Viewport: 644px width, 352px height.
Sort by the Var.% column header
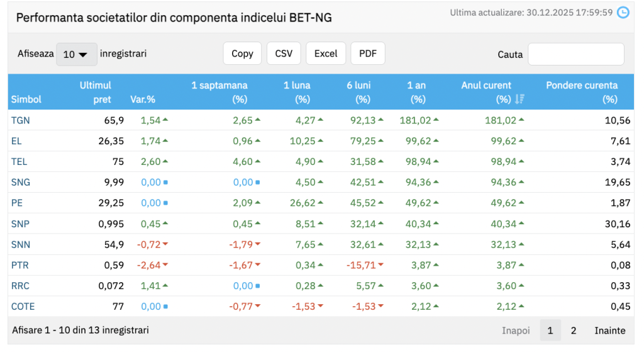[143, 99]
